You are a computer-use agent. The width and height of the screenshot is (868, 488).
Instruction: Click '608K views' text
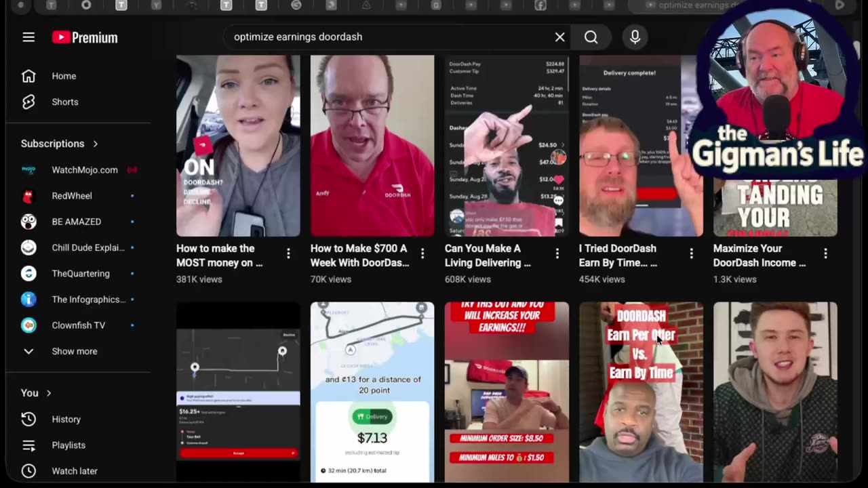click(x=468, y=279)
